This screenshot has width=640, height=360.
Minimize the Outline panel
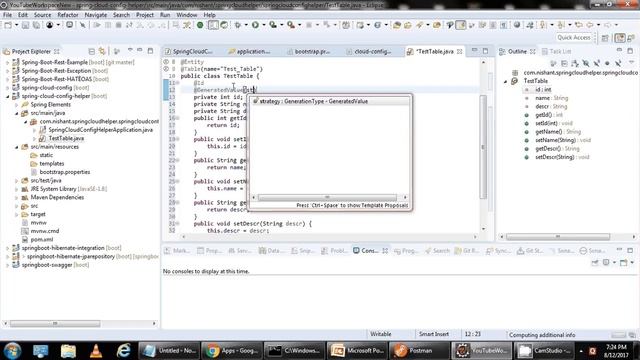pos(620,50)
